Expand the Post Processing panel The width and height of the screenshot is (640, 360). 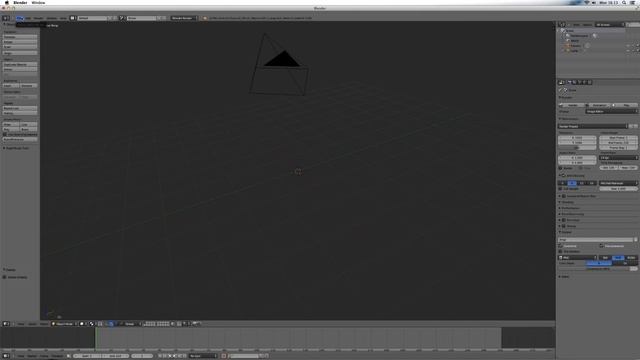[572, 214]
